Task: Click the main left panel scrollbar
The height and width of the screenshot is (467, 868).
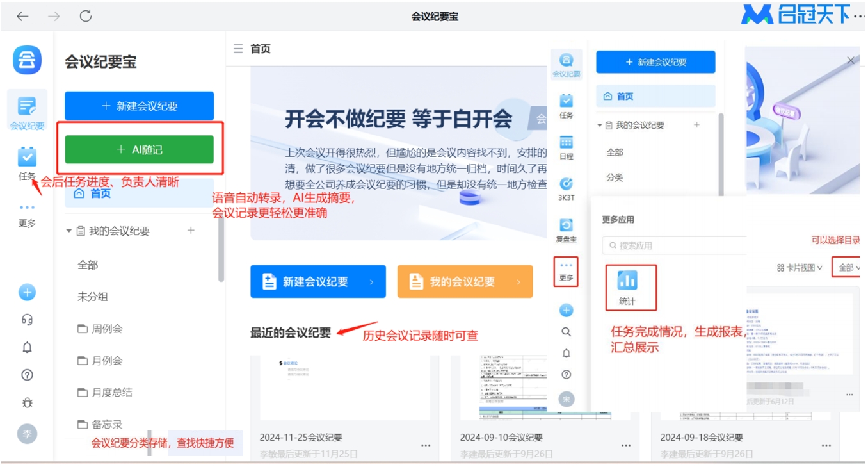Action: pyautogui.click(x=221, y=248)
